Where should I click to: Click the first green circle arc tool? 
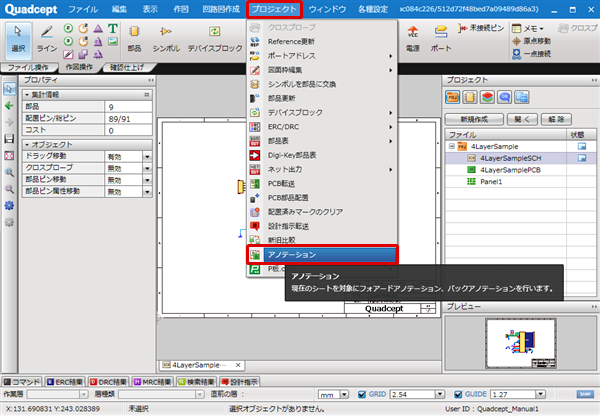68,28
